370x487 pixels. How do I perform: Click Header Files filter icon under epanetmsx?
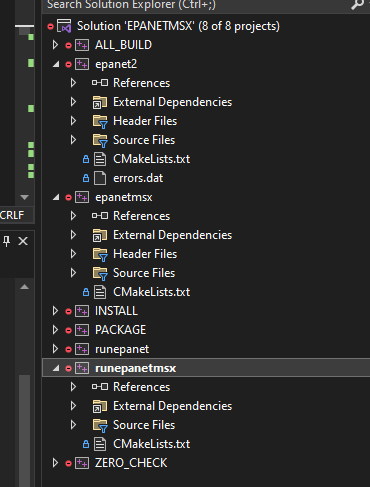(x=100, y=254)
